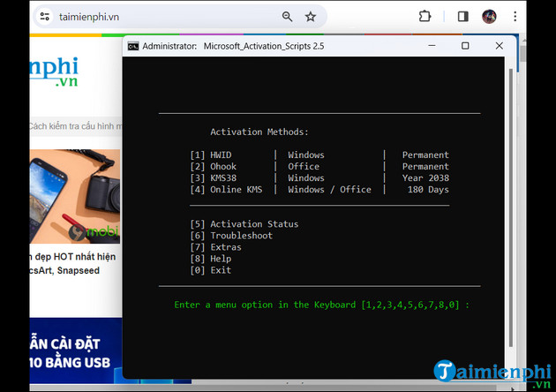This screenshot has height=392, width=556.
Task: Click 'Year 2038' text in the KMS38 row
Action: click(425, 178)
